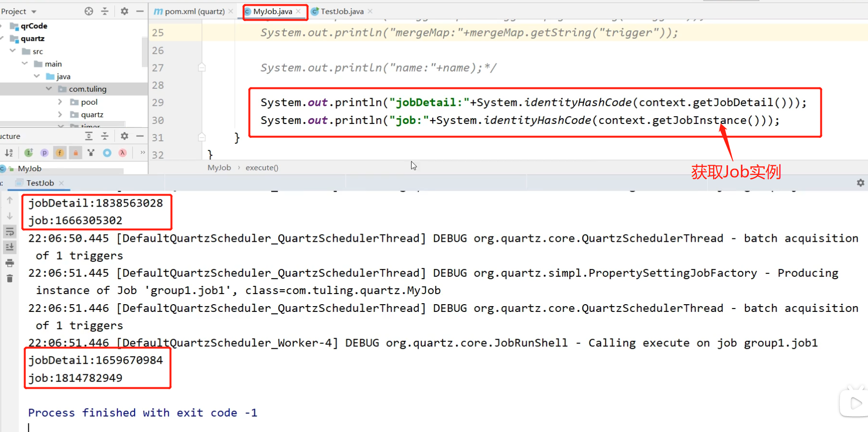The width and height of the screenshot is (868, 432).
Task: Select the src folder
Action: click(x=38, y=51)
